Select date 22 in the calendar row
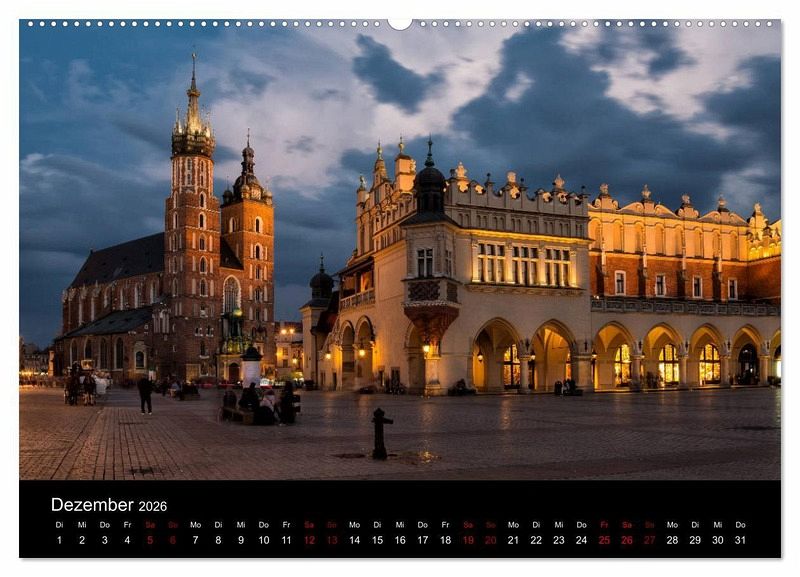The image size is (800, 577). 536,540
